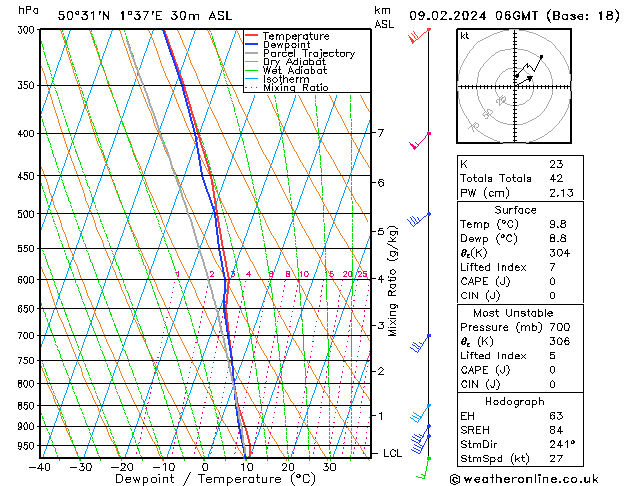The height and width of the screenshot is (486, 629).
Task: Click the Wet Adiabat legend label
Action: pos(294,71)
